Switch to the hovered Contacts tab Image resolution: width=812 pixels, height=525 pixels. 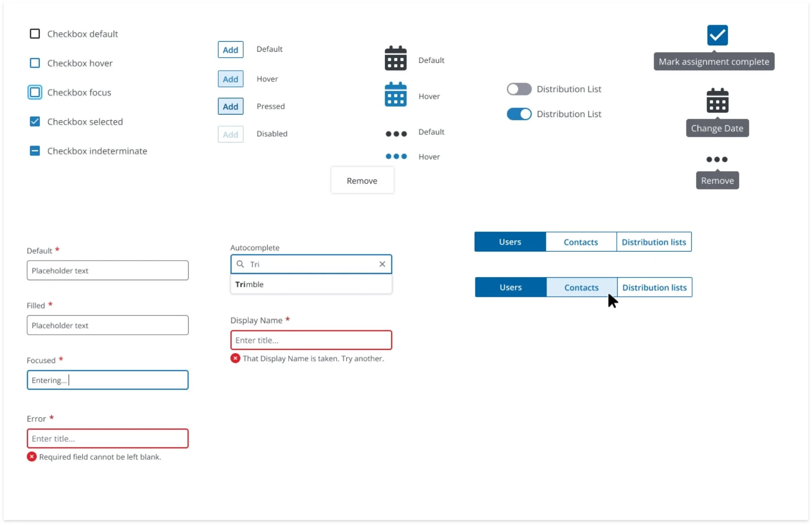[x=581, y=287]
